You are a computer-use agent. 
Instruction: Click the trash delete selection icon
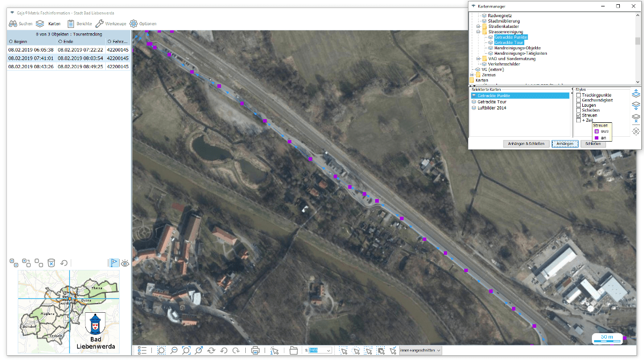coord(52,263)
